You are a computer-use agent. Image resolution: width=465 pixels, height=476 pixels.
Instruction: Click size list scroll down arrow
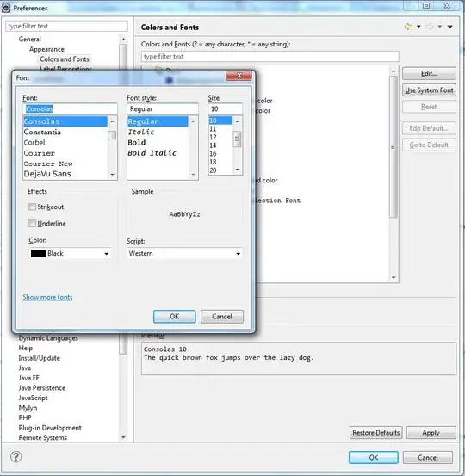point(238,170)
